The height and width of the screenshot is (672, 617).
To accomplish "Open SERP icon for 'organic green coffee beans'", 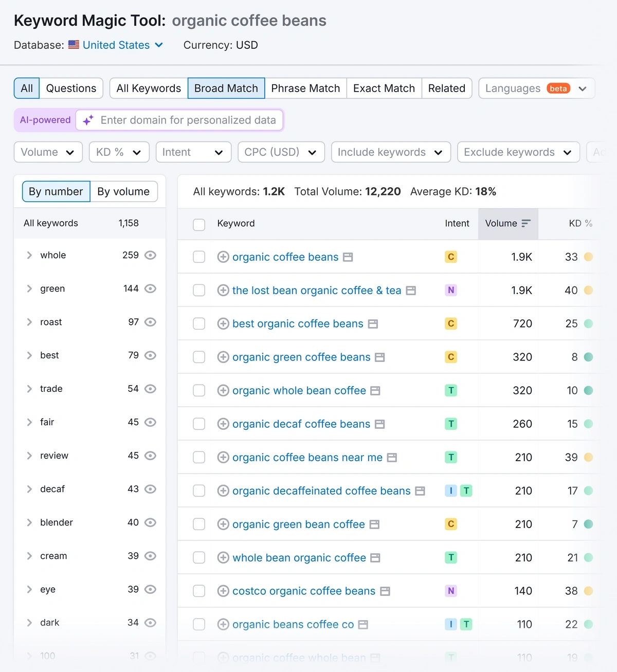I will pyautogui.click(x=380, y=357).
